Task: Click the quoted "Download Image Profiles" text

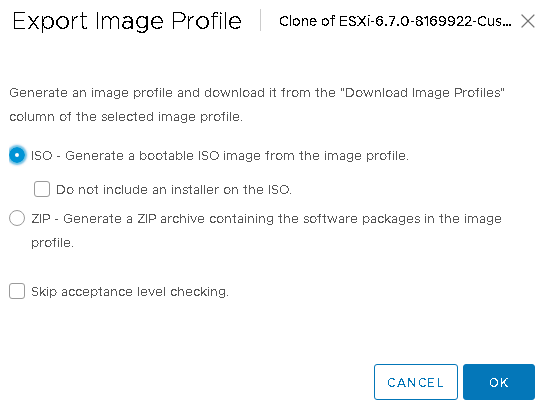Action: [x=422, y=93]
